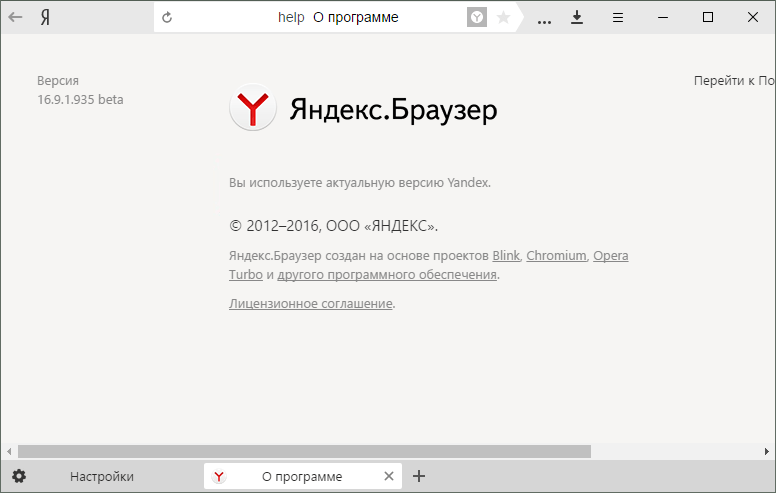Close the Yandex Browser window
This screenshot has width=776, height=493.
coord(753,17)
